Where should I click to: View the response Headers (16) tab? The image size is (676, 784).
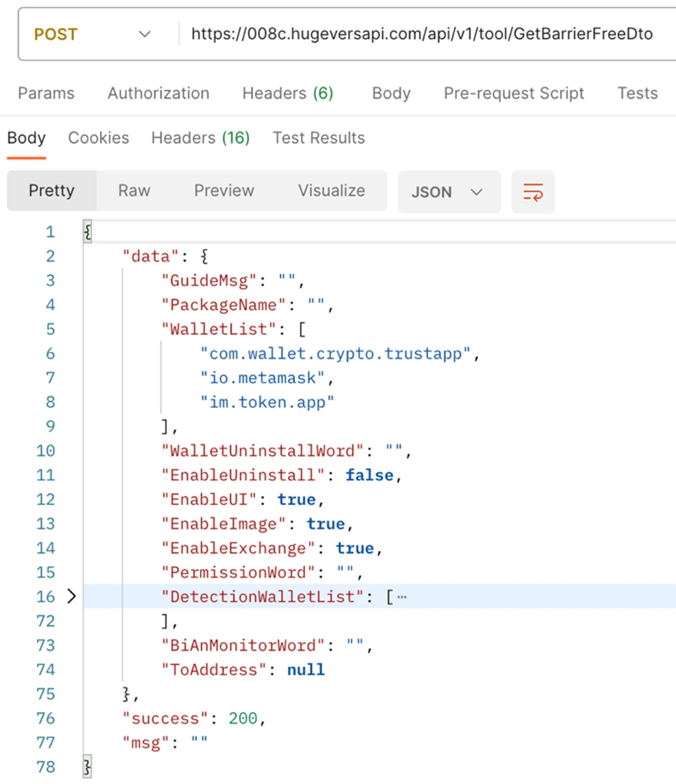click(x=201, y=138)
